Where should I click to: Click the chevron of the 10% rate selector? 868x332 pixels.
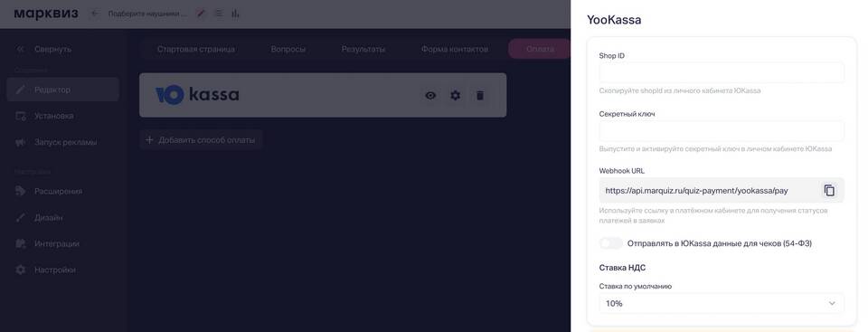(832, 303)
